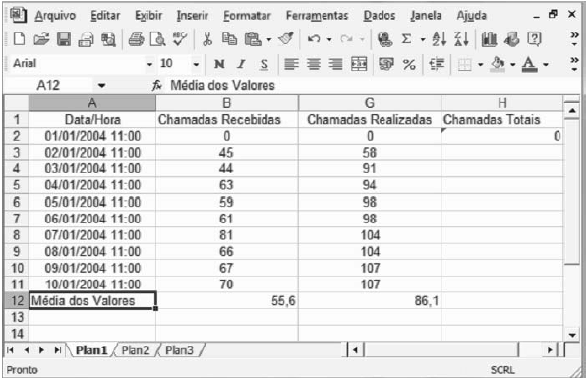Undo the last action with the Undo arrow

[314, 39]
